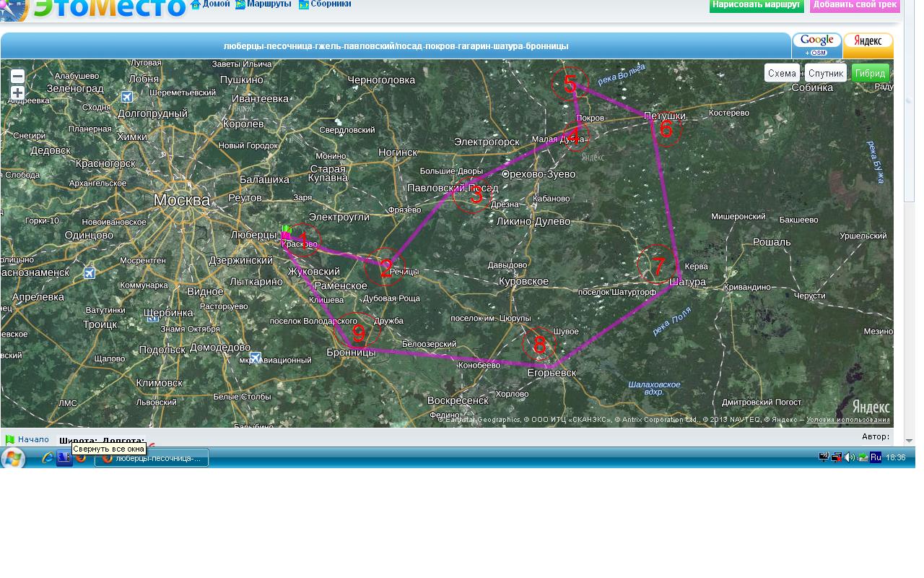Click the Sheremetyevo airport icon on map

[x=127, y=97]
